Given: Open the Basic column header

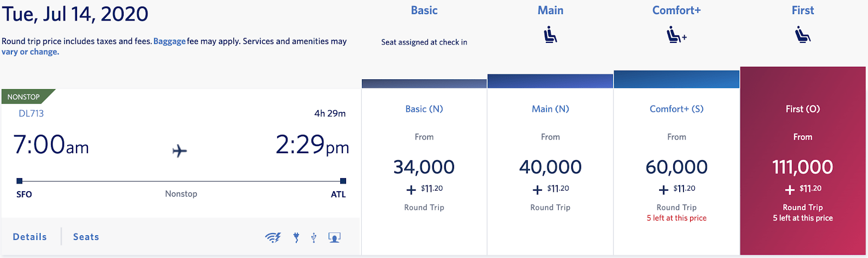Looking at the screenshot, I should pyautogui.click(x=424, y=10).
